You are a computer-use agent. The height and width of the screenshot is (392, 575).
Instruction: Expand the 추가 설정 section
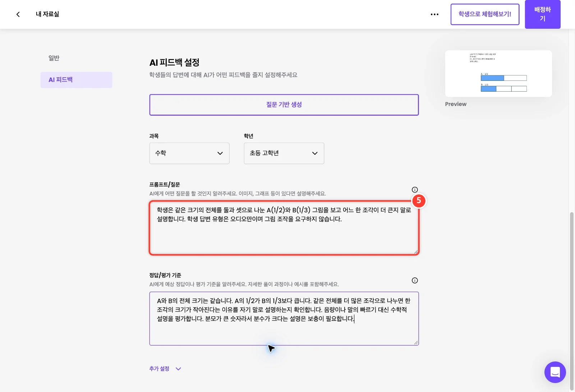165,369
